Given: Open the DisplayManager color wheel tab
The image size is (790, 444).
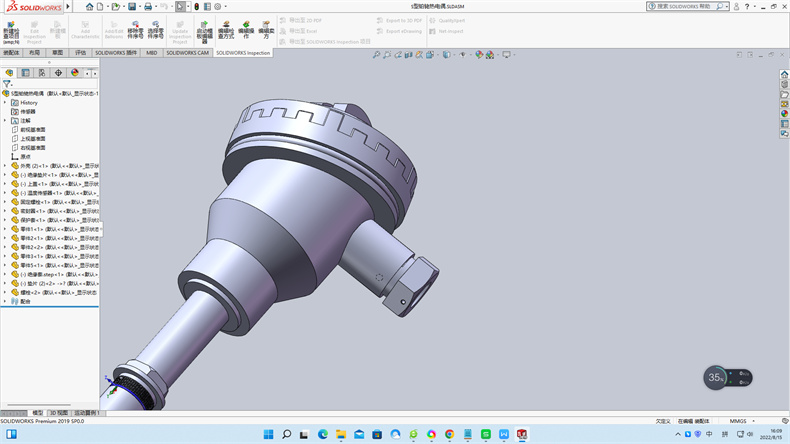Looking at the screenshot, I should pos(74,73).
